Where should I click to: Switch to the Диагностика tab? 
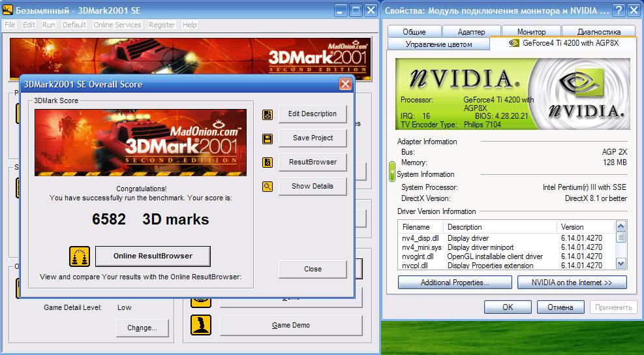(599, 31)
